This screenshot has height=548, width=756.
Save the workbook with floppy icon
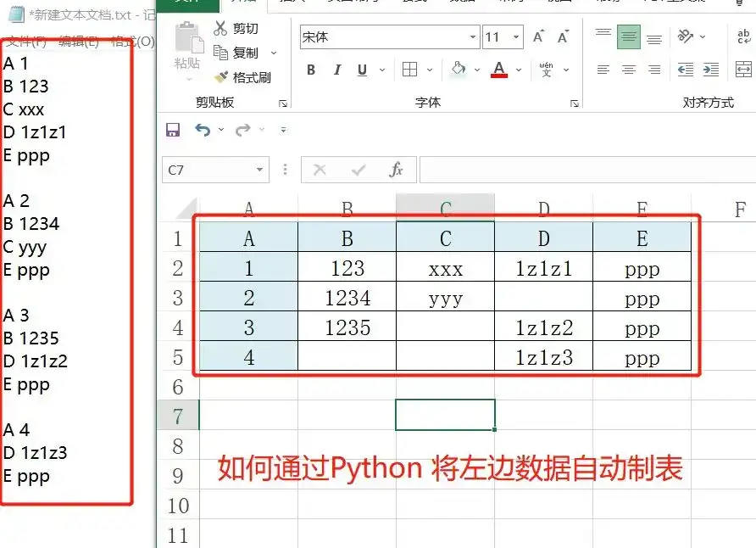pos(173,130)
